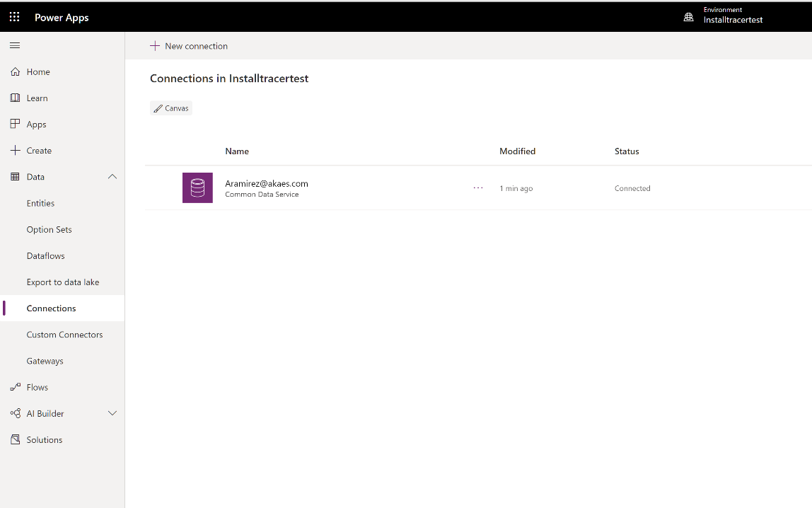Click the Canvas filter button
812x508 pixels.
pyautogui.click(x=171, y=108)
